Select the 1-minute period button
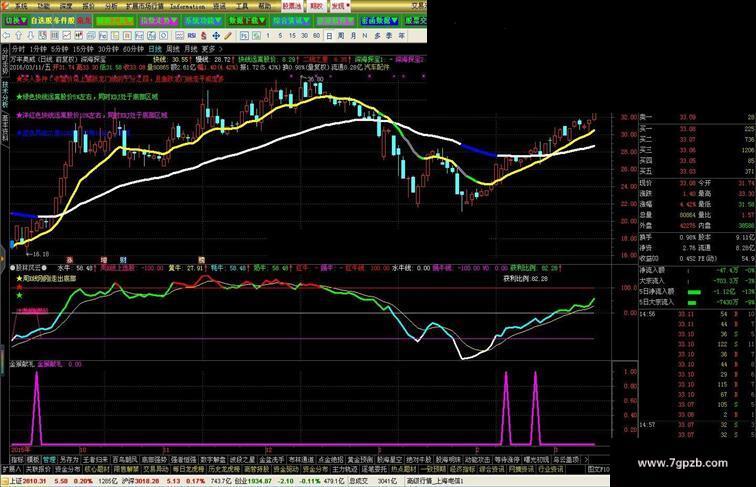Viewport: 756px width, 487px height. tap(268, 36)
